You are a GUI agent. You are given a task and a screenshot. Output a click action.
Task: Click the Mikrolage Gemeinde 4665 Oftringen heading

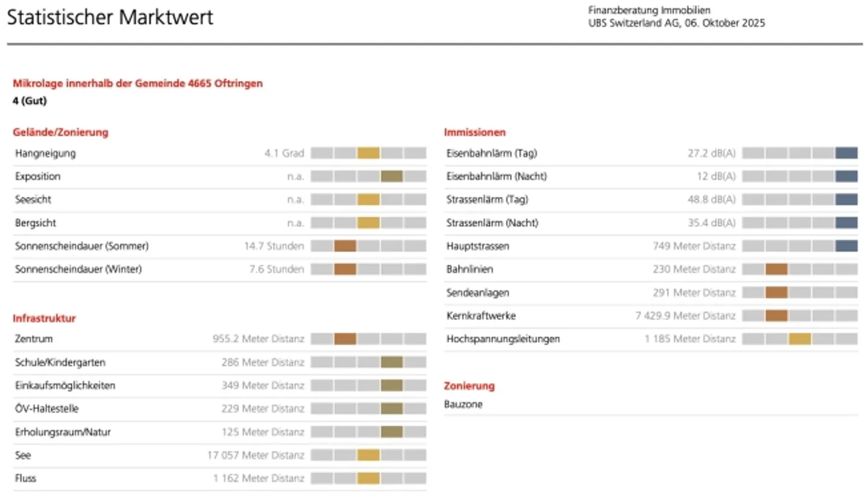138,84
